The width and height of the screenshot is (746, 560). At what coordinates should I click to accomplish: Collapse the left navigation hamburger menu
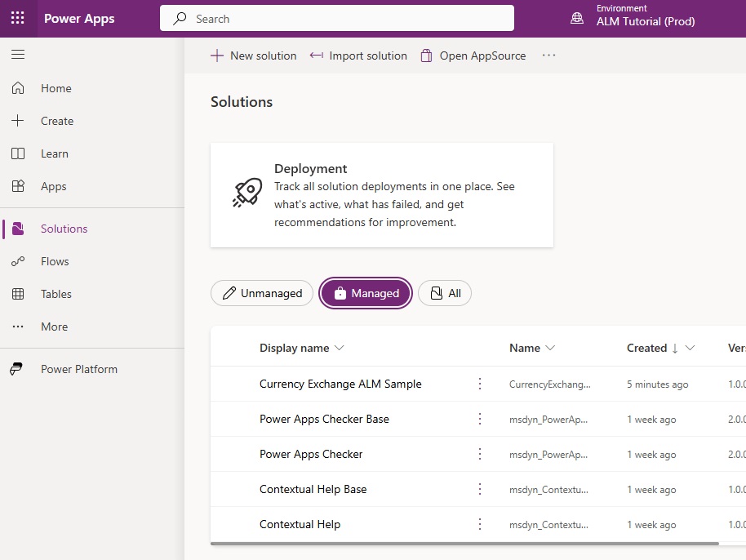tap(18, 54)
